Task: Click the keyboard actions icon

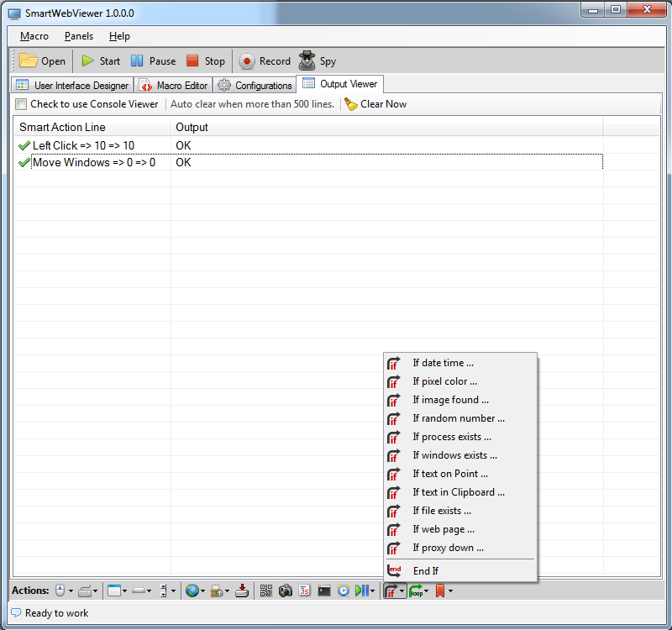Action: pos(85,591)
